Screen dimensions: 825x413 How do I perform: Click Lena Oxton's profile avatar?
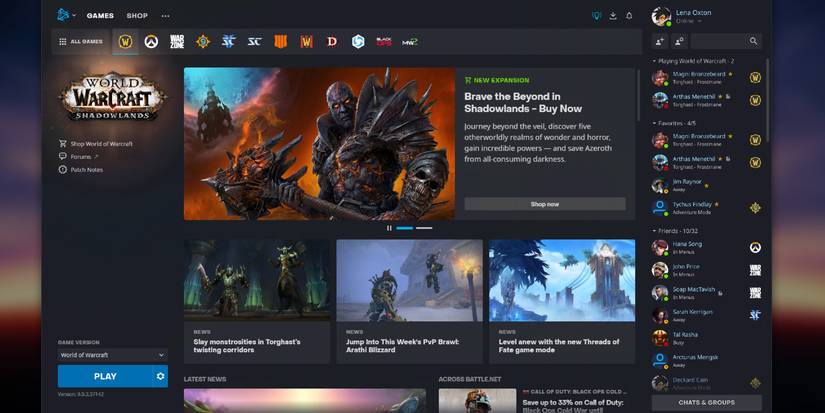click(661, 16)
